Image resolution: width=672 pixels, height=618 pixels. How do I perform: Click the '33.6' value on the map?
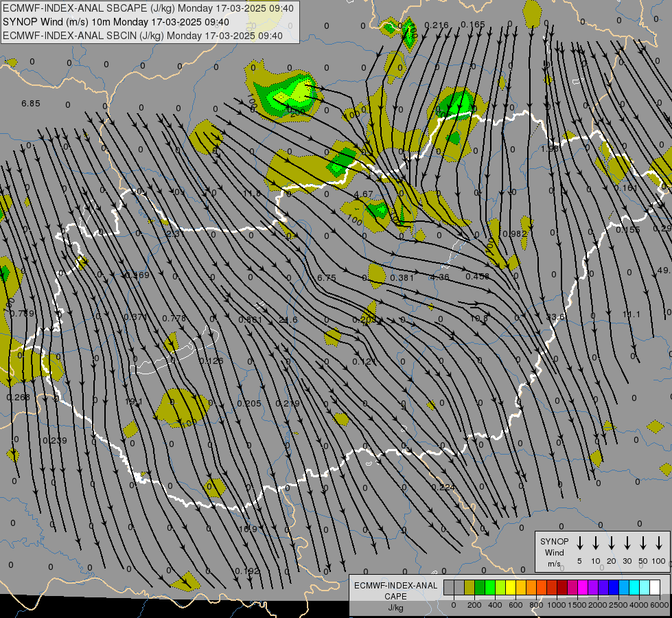pyautogui.click(x=555, y=317)
